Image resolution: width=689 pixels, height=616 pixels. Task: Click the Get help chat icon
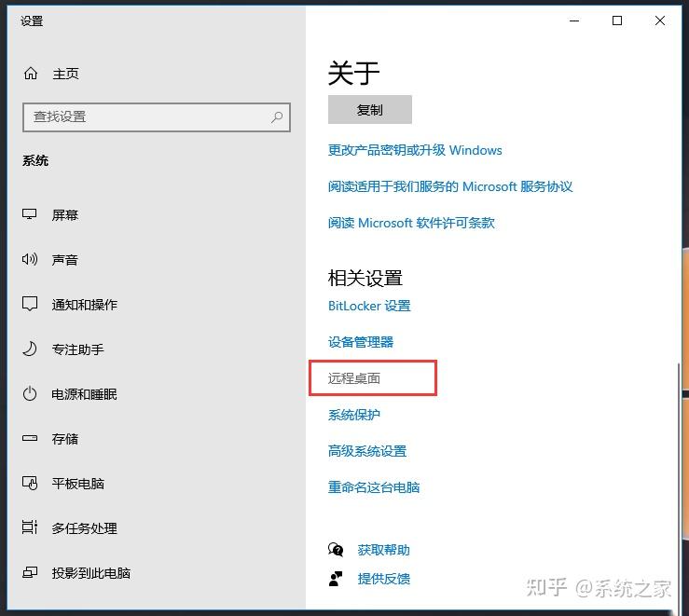336,549
